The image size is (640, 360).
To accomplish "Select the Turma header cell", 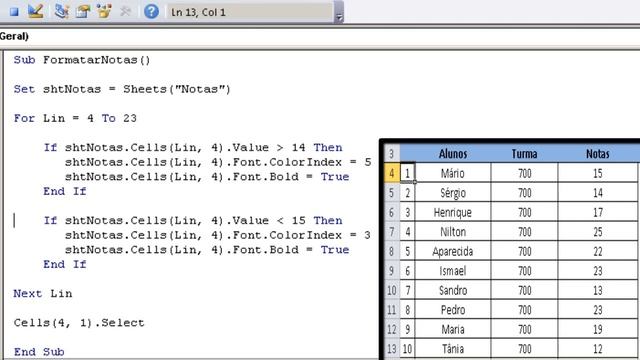I will coord(524,153).
